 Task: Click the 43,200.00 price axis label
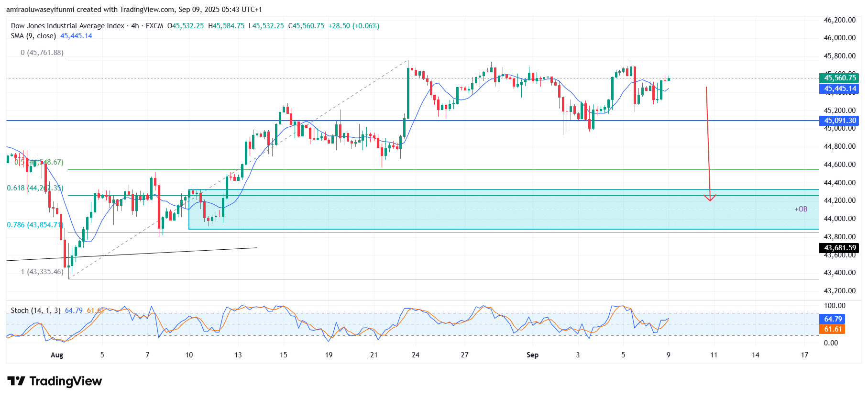[x=839, y=291]
